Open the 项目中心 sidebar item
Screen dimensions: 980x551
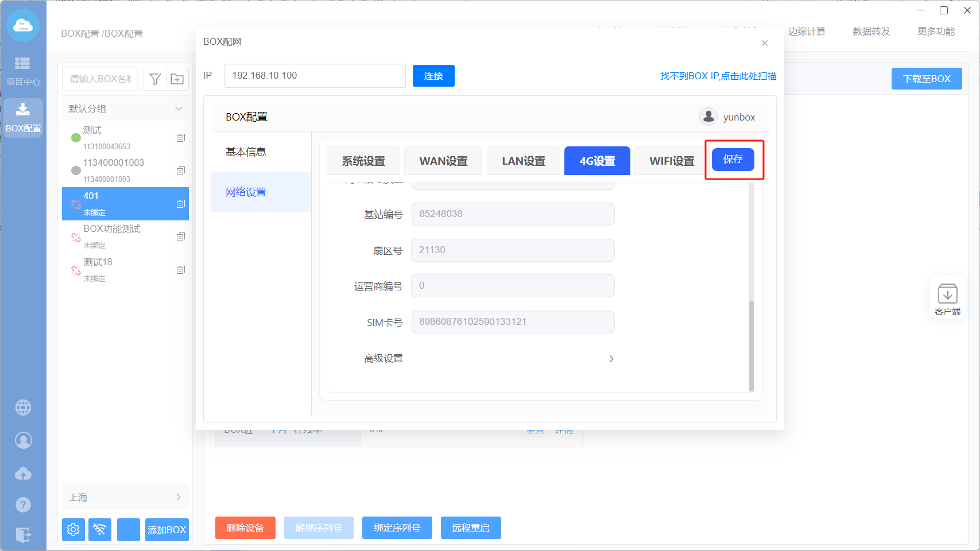pos(23,71)
